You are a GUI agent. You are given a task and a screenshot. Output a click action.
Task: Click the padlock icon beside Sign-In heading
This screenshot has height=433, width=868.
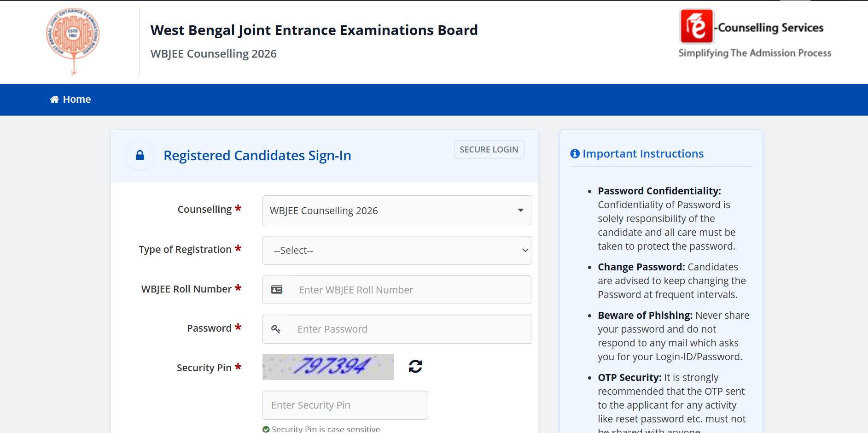(140, 156)
